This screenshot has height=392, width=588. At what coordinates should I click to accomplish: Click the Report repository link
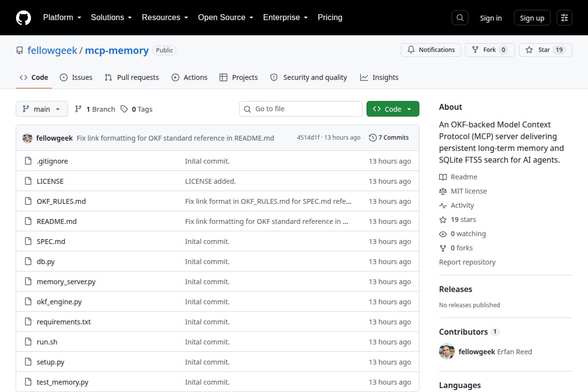(x=467, y=262)
